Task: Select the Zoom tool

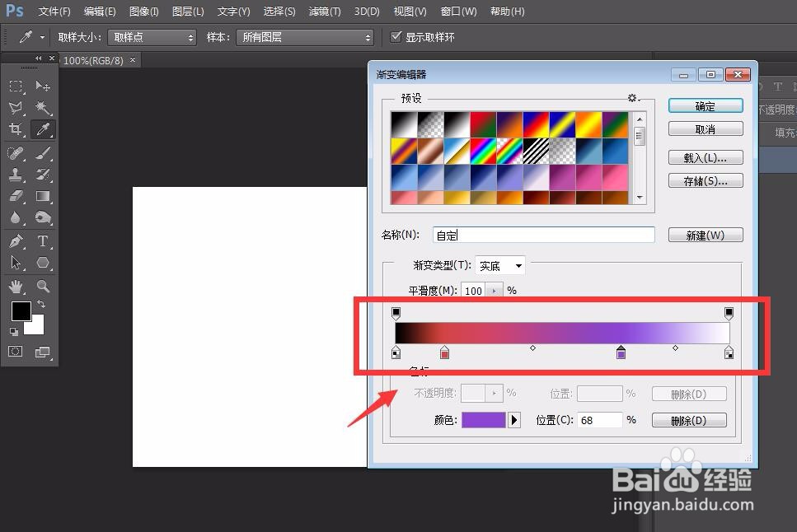Action: [x=43, y=286]
